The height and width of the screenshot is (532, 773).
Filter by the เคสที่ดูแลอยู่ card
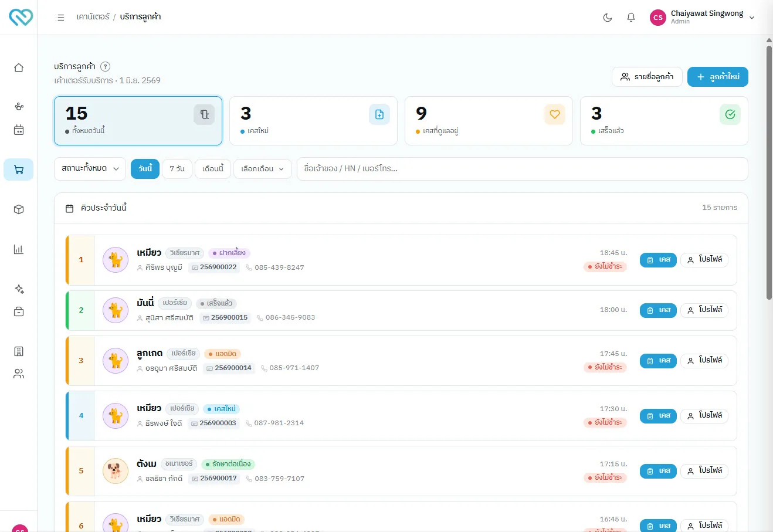[x=489, y=121]
